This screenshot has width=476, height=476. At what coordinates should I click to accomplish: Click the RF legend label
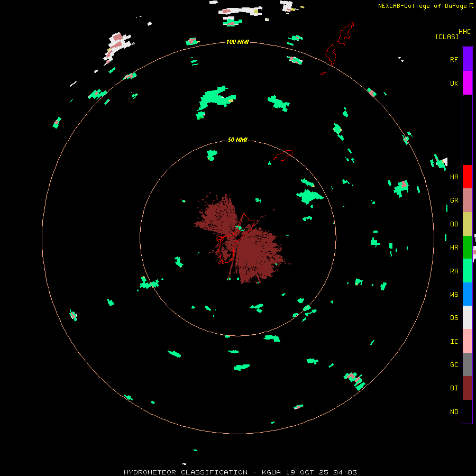pyautogui.click(x=454, y=59)
